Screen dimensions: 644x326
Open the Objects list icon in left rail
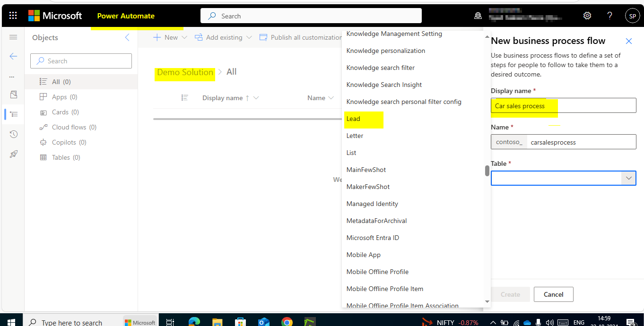tap(14, 114)
